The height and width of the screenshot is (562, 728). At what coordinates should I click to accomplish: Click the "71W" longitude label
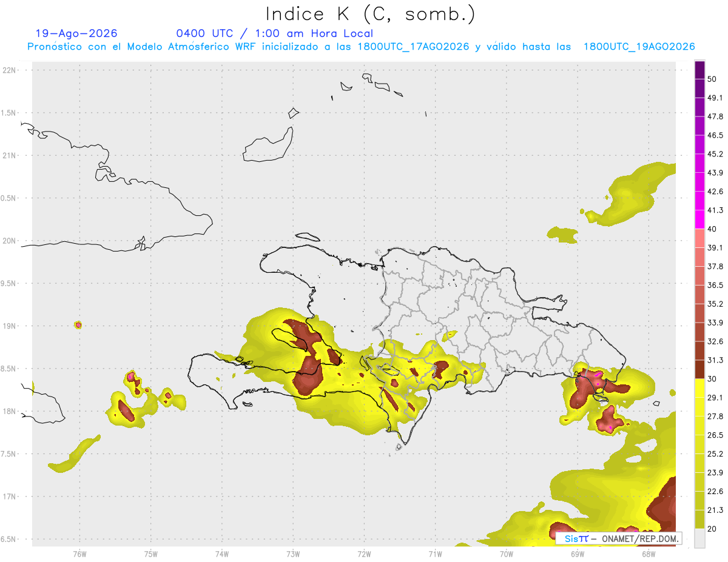435,554
